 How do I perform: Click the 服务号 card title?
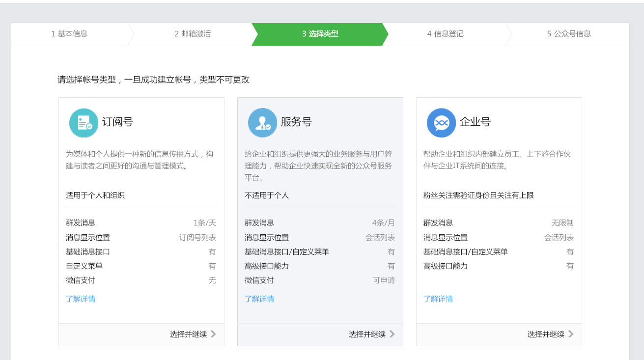pos(296,122)
